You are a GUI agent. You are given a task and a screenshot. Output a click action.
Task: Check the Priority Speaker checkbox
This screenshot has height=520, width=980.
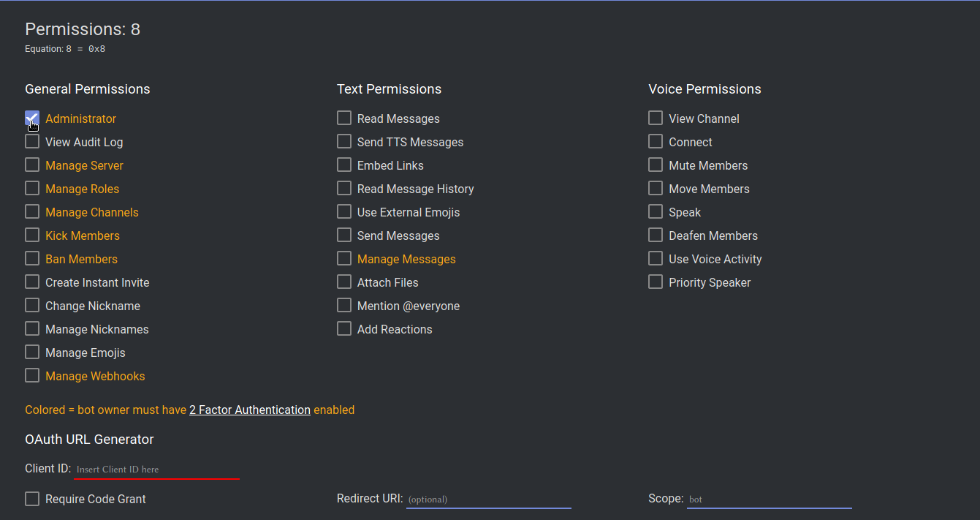[x=656, y=282]
